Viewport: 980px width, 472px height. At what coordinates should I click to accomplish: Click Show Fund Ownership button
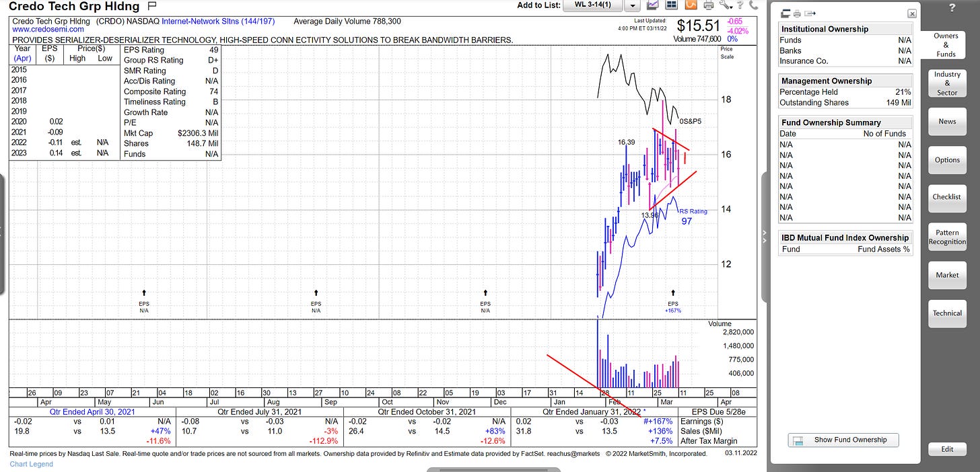pos(843,440)
